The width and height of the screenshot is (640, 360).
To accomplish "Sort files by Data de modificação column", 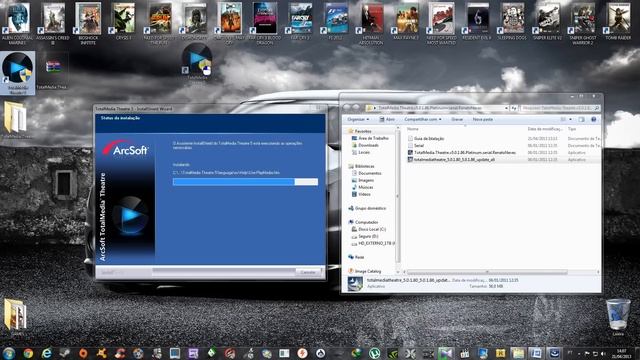I will point(544,129).
